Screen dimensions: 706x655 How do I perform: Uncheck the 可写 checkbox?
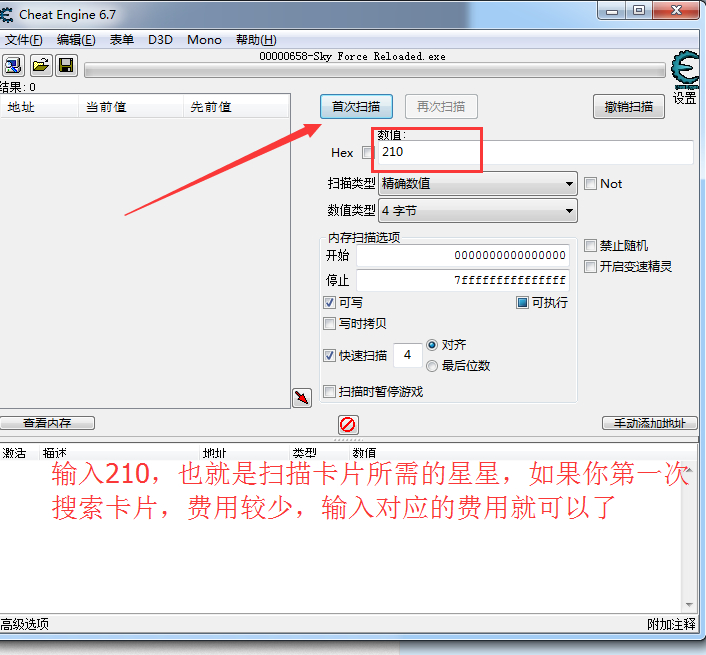330,303
